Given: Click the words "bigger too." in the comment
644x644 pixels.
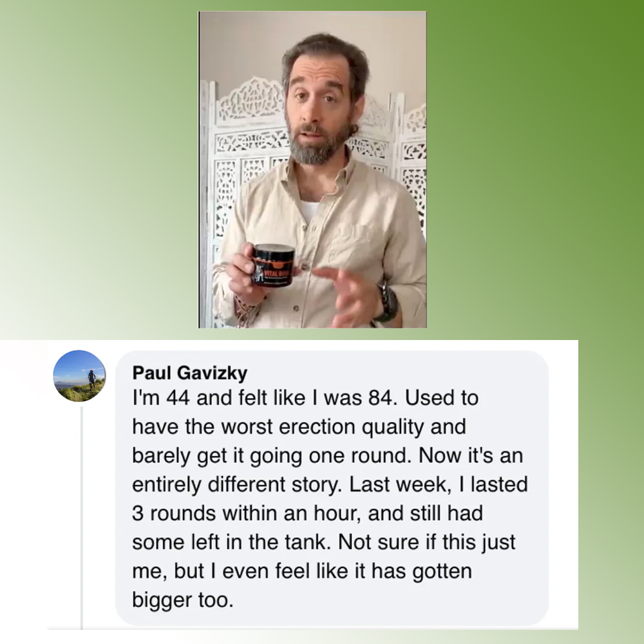Looking at the screenshot, I should point(183,600).
